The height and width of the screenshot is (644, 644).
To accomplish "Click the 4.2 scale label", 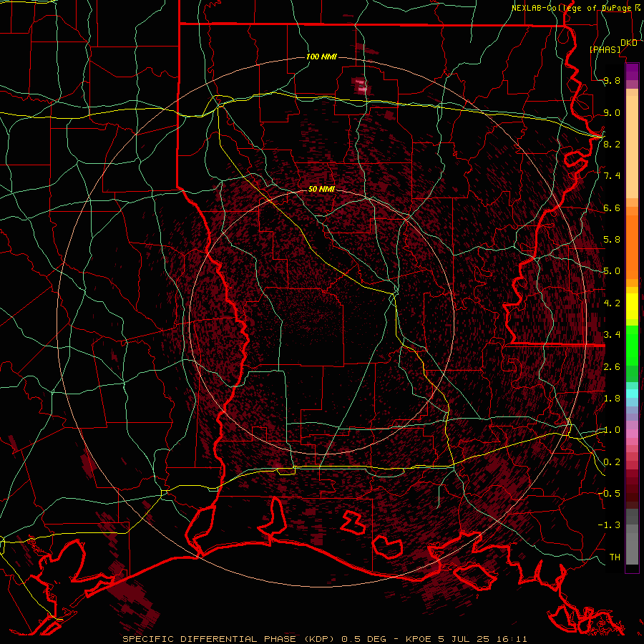I will [612, 303].
